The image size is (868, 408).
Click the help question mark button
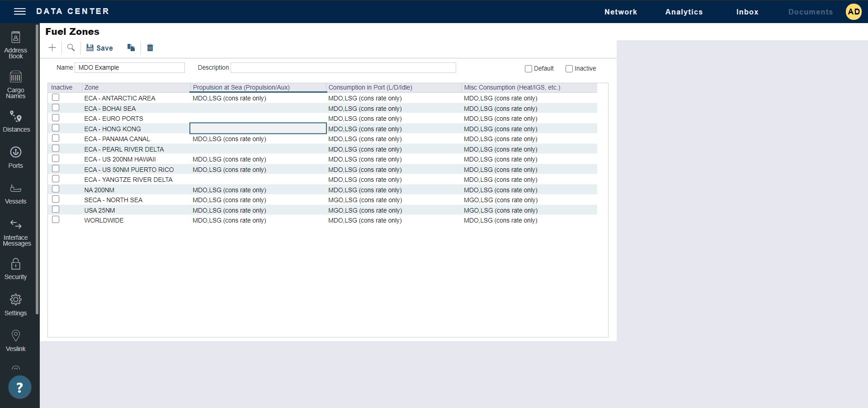[x=19, y=387]
